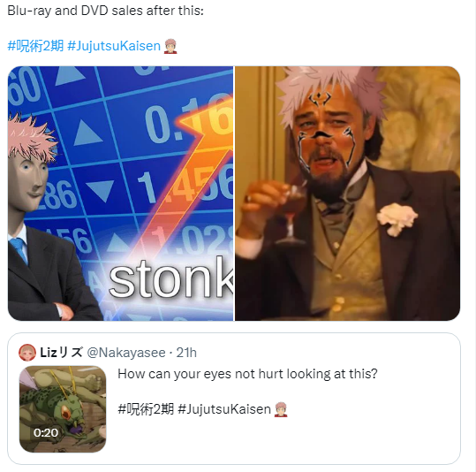Open the #JujutsuKaisen hashtag in main tweet
Screen dimensions: 476x472
114,46
